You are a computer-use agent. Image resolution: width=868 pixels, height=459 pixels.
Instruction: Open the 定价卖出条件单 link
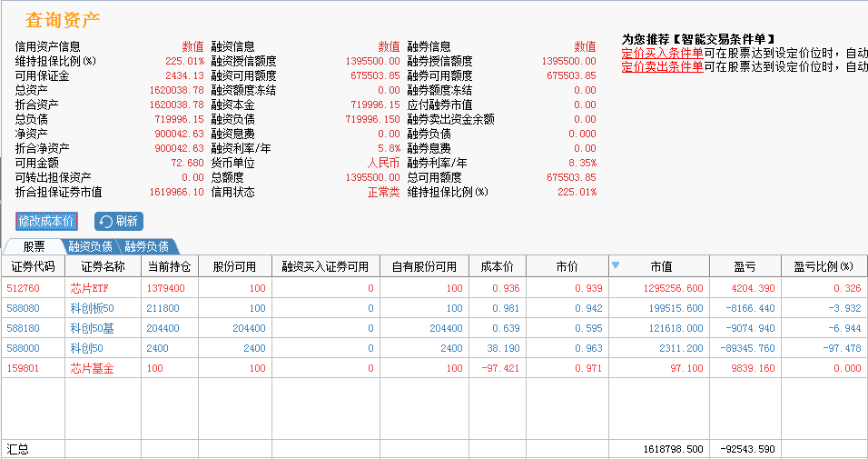tap(662, 67)
